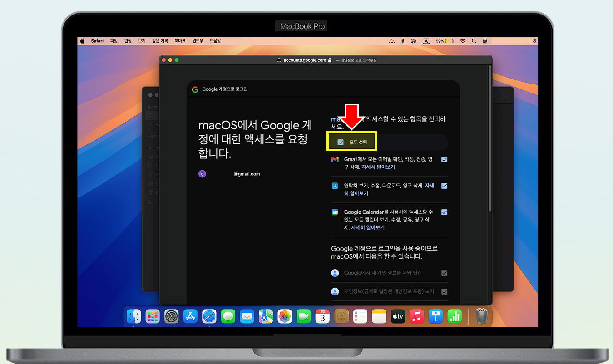Open the 방문 기록 menu
Screen dimensions: 613x364
160,41
